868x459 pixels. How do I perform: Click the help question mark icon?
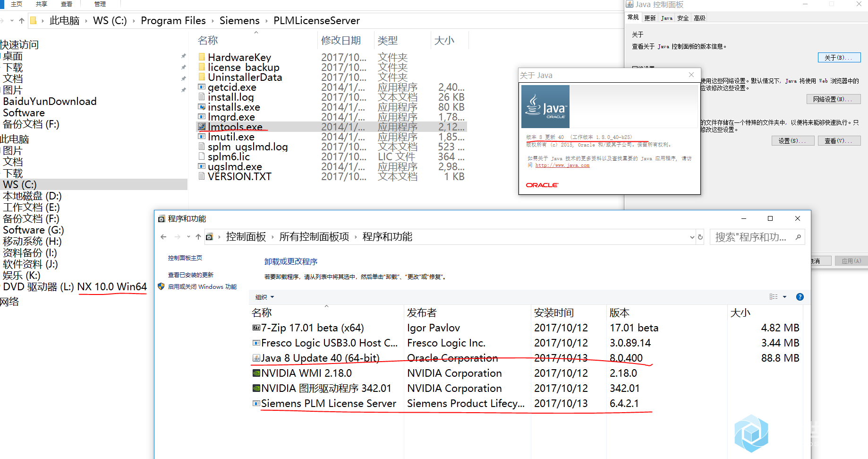pos(800,297)
